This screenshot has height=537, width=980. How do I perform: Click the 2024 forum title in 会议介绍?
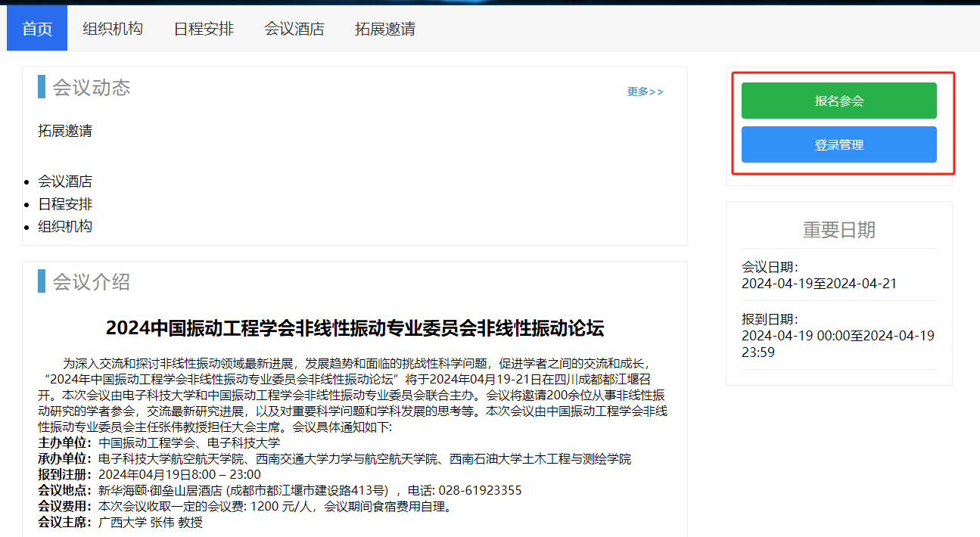pyautogui.click(x=355, y=328)
